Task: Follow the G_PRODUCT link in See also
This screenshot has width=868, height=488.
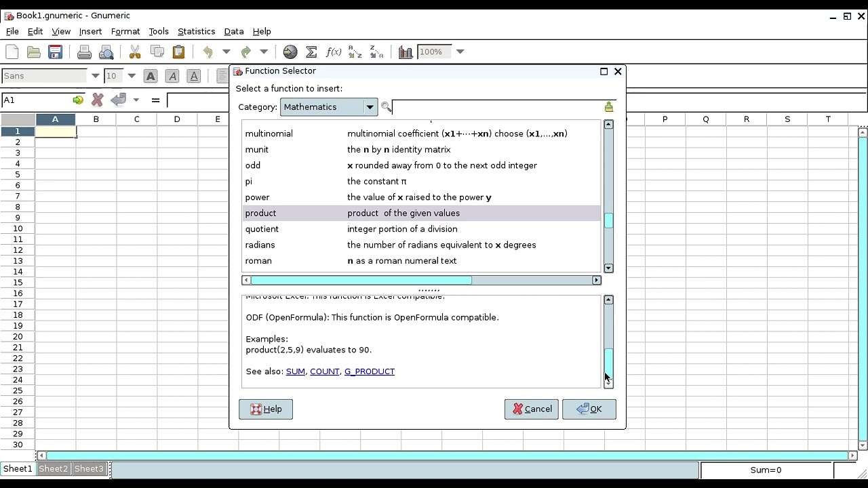Action: [370, 371]
